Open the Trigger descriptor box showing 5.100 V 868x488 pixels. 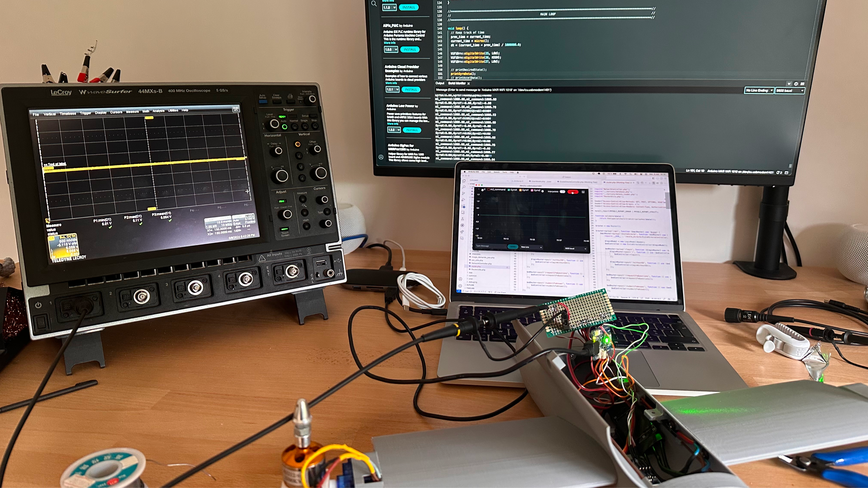coord(244,219)
